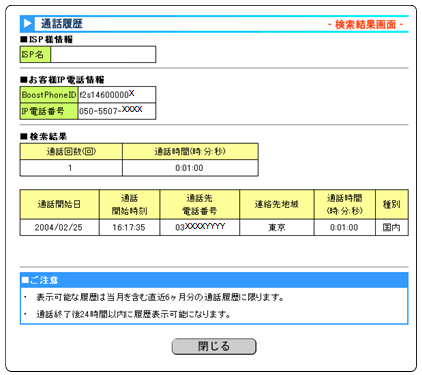Click the 通話回数(回) header cell

click(71, 152)
